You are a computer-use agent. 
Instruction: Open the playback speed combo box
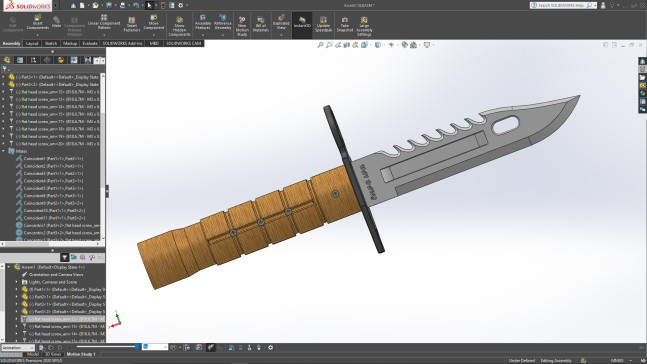click(x=155, y=347)
